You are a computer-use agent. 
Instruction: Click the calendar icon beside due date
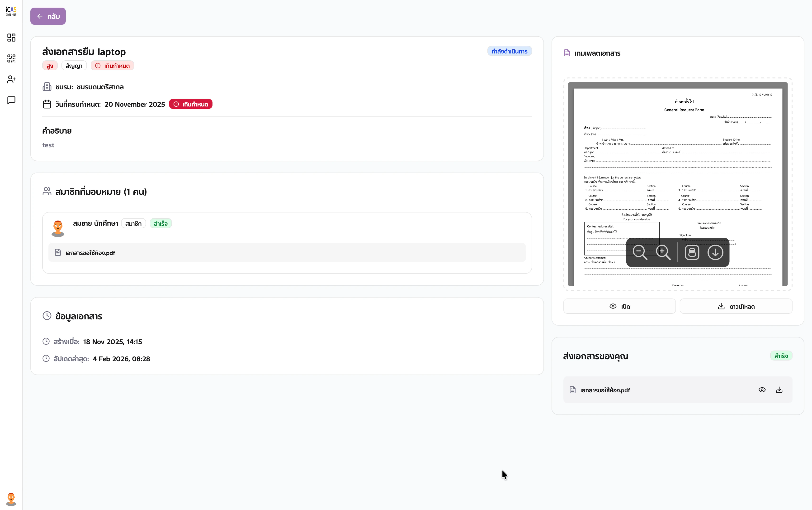[x=47, y=104]
